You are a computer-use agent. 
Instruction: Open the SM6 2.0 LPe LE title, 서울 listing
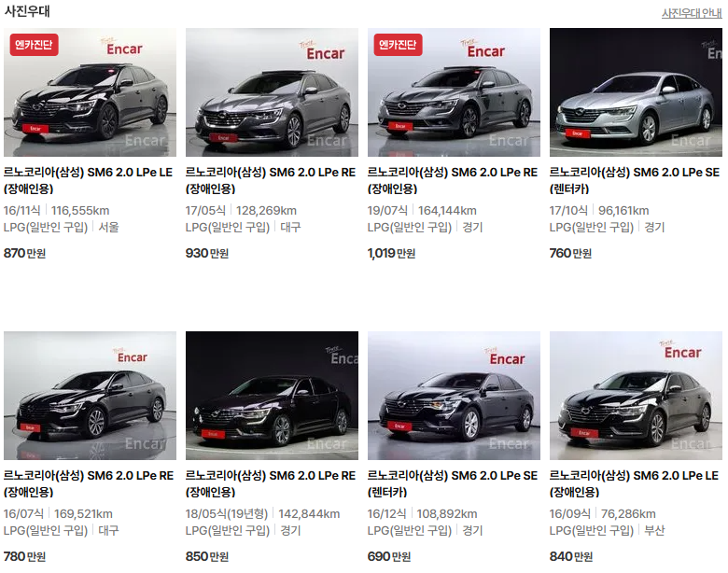[x=89, y=180]
